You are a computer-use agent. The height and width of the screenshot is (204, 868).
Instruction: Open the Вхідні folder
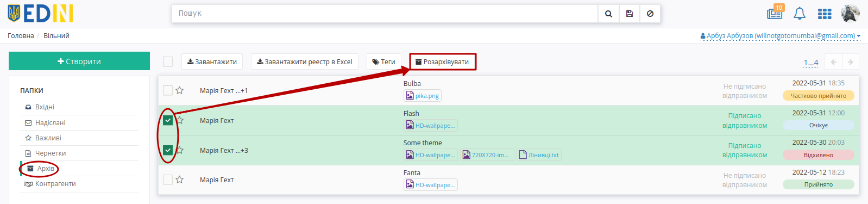[x=45, y=107]
